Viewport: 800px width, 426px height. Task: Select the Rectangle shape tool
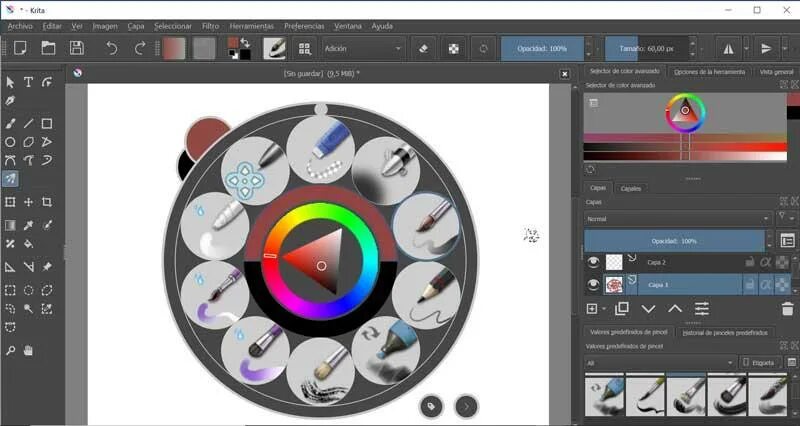pos(47,123)
